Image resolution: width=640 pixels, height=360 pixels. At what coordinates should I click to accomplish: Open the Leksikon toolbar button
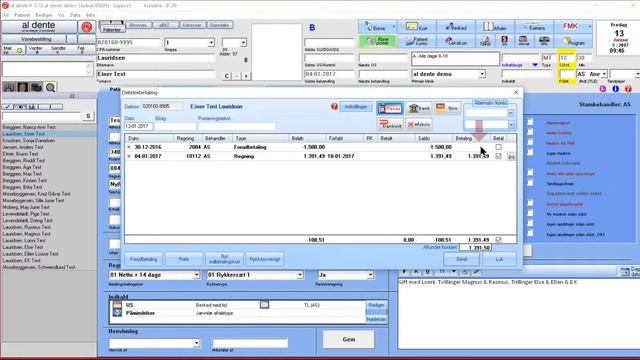coord(456,41)
